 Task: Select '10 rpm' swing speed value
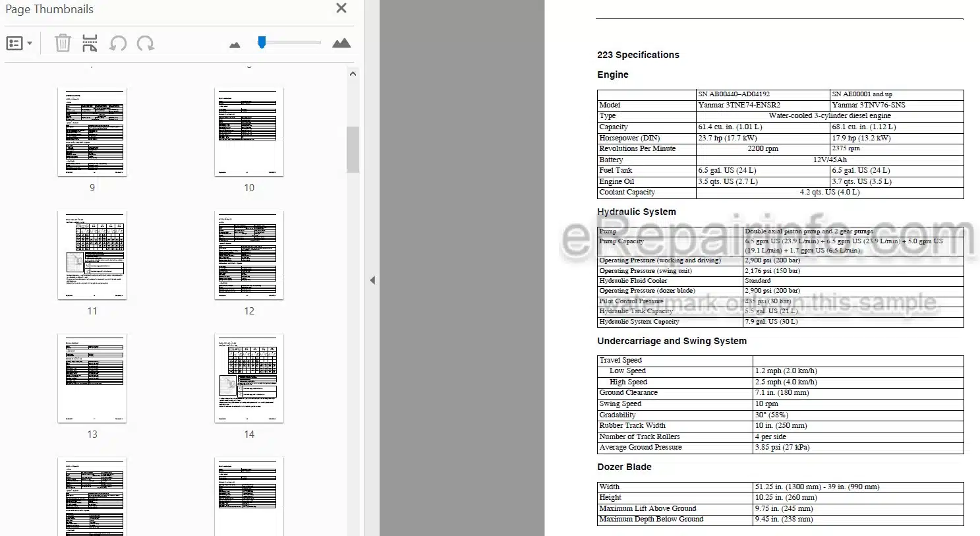point(766,403)
